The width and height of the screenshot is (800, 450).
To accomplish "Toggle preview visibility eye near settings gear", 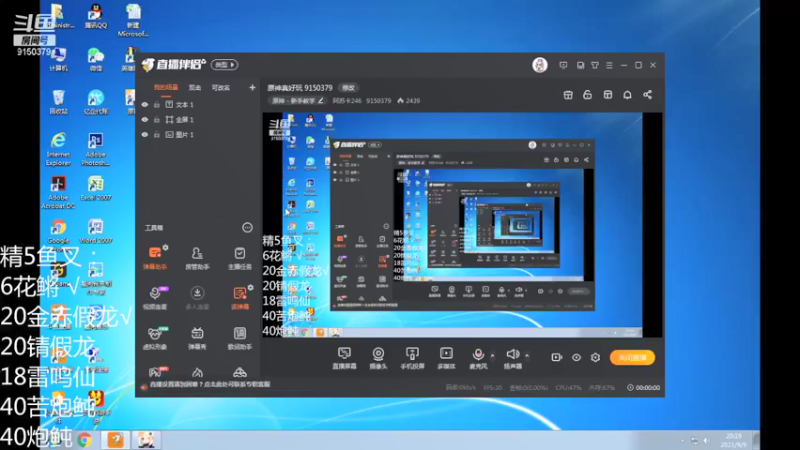I will 577,358.
